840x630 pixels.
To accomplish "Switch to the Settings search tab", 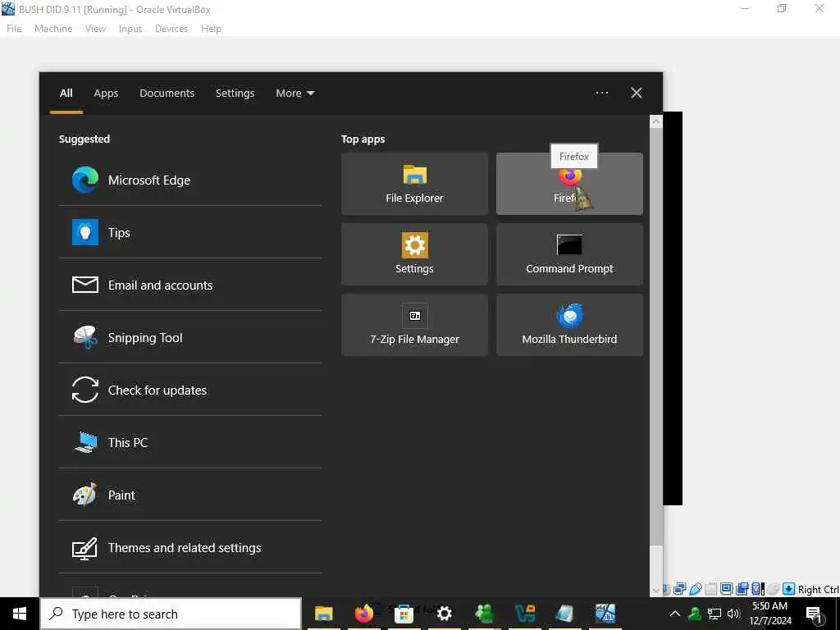I will point(235,94).
